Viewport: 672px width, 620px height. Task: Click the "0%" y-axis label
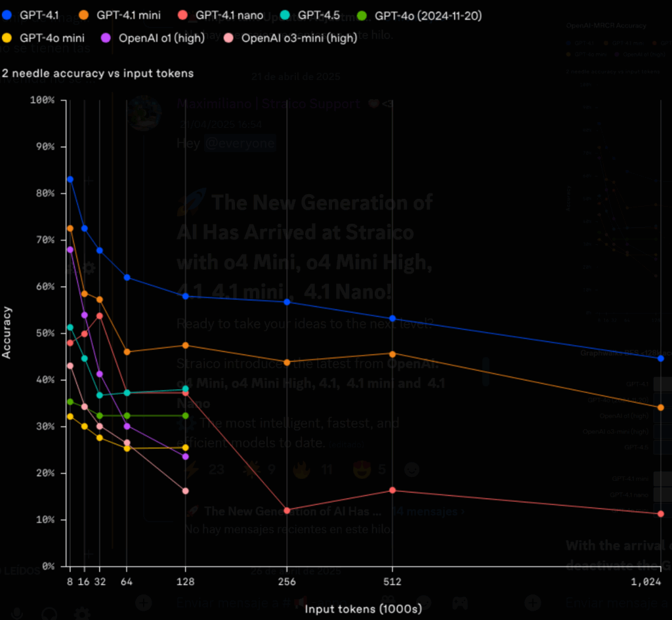point(49,566)
